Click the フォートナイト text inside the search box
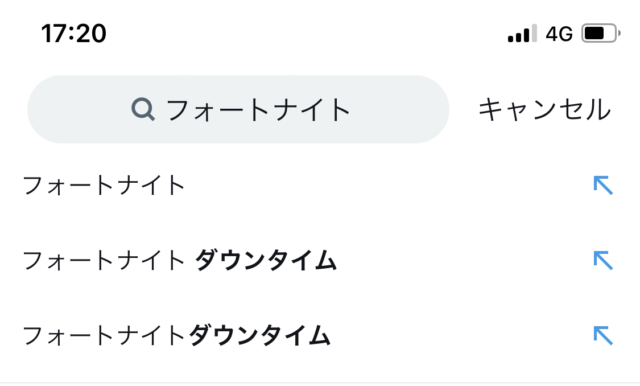 coord(258,110)
